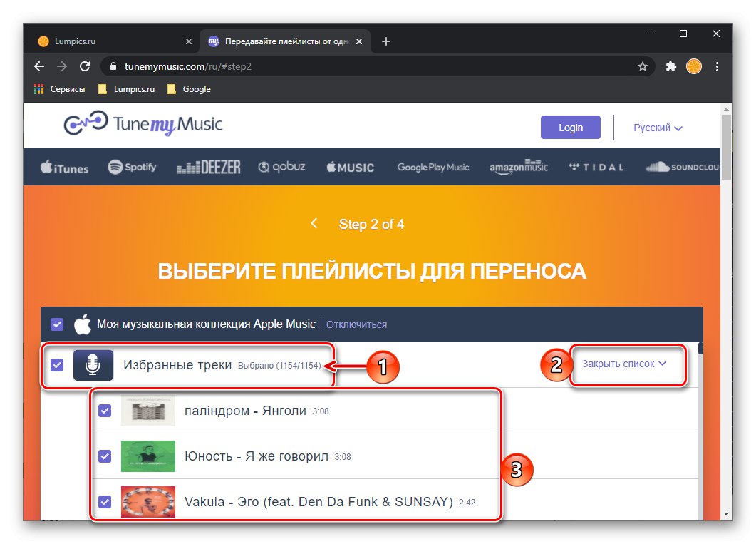Viewport: 756px width, 544px height.
Task: Open a new browser tab
Action: point(386,41)
